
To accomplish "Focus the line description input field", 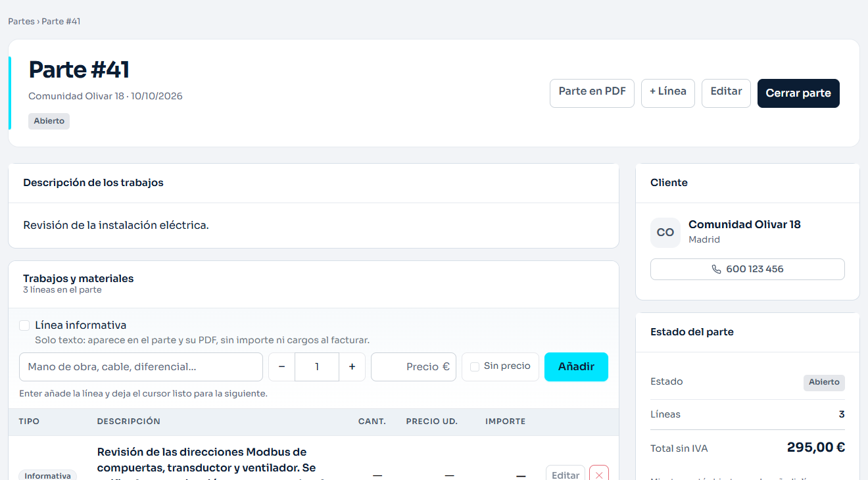I will (x=141, y=367).
